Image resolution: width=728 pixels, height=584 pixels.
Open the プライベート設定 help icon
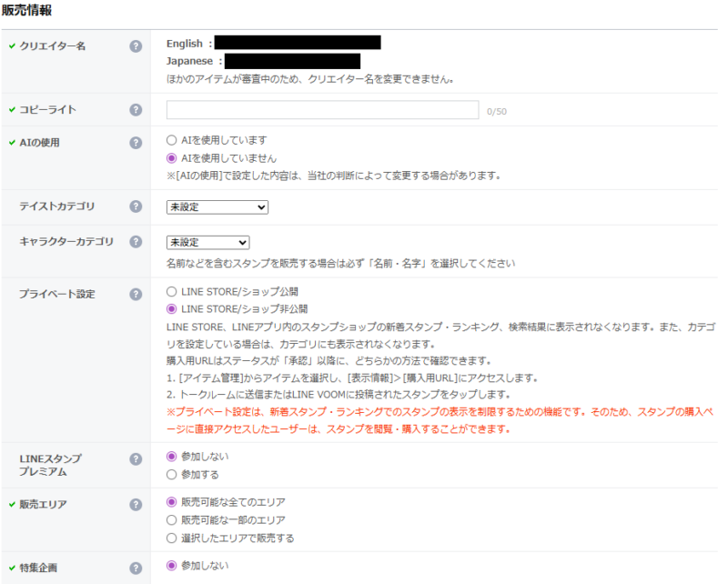(x=136, y=295)
